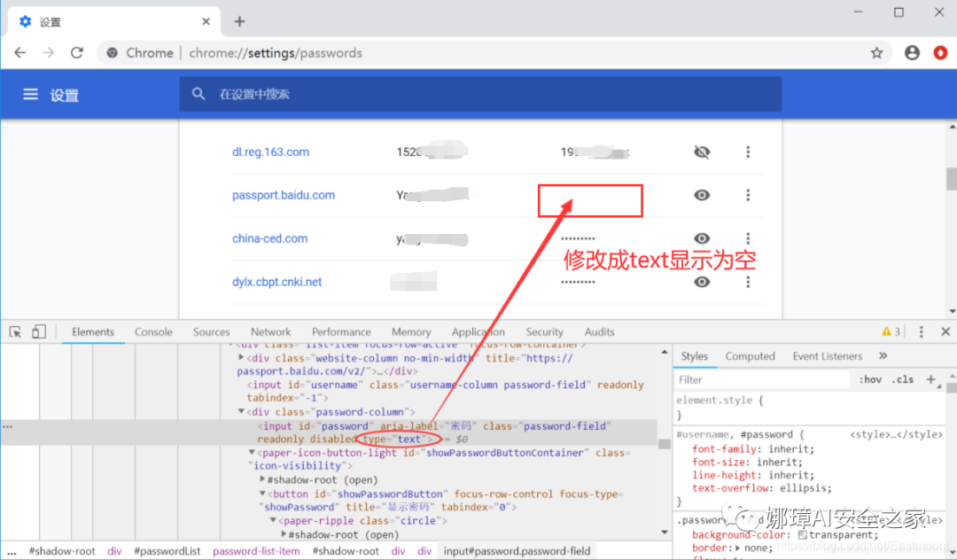Hide password for dl.reg.163.com

(x=702, y=152)
